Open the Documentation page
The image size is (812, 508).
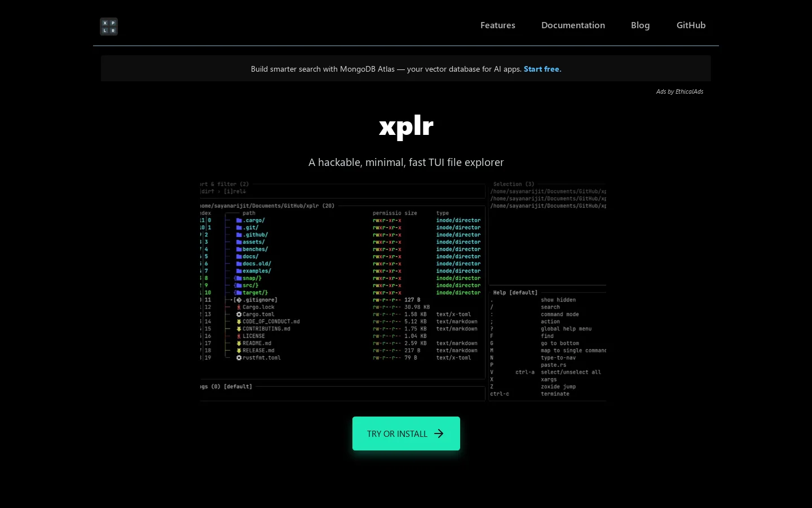[573, 25]
